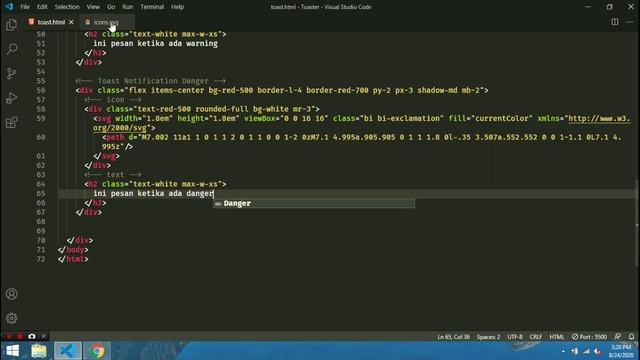Switch to the icons.svg tab
Screen dimensions: 640x360
click(106, 22)
